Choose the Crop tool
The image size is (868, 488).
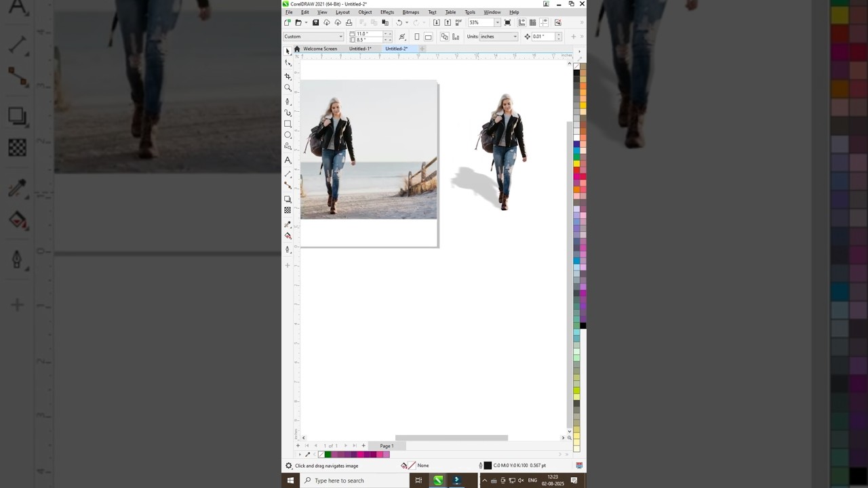coord(288,76)
